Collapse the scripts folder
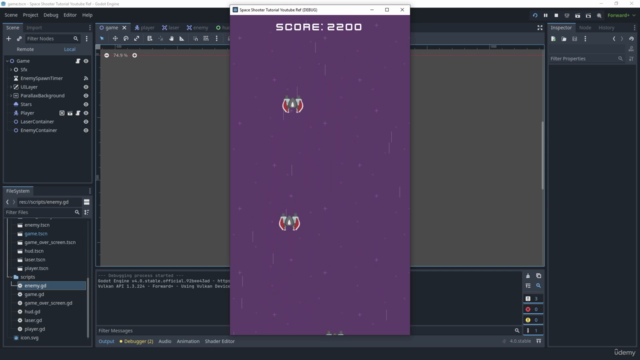The image size is (640, 360). click(x=10, y=277)
